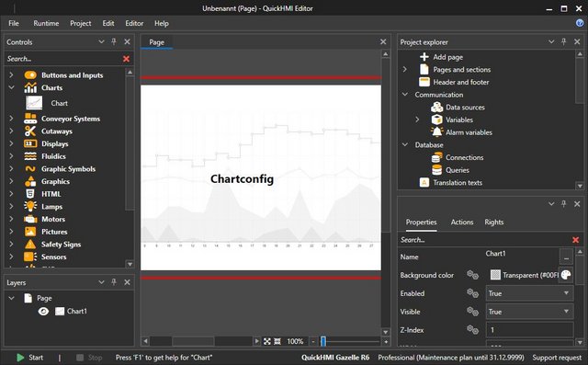Viewport: 588px width, 365px height.
Task: Click the zoom slider handle
Action: [x=323, y=341]
